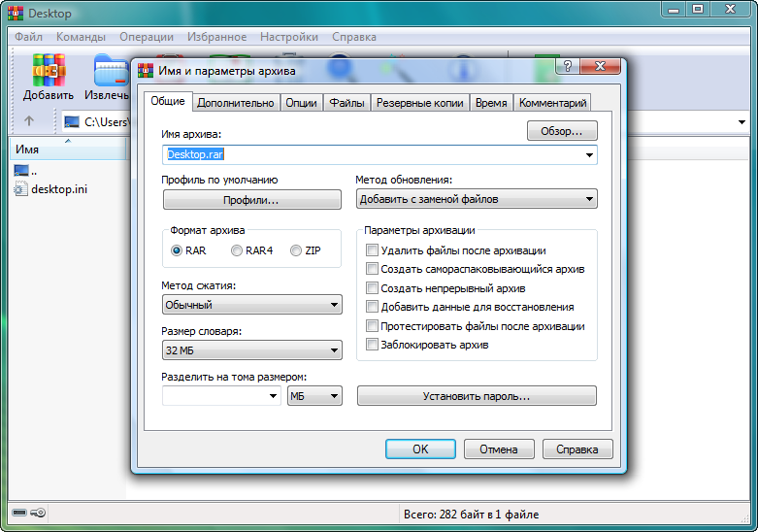Switch to the Дополнительно tab
Image resolution: width=758 pixels, height=532 pixels.
(x=236, y=103)
